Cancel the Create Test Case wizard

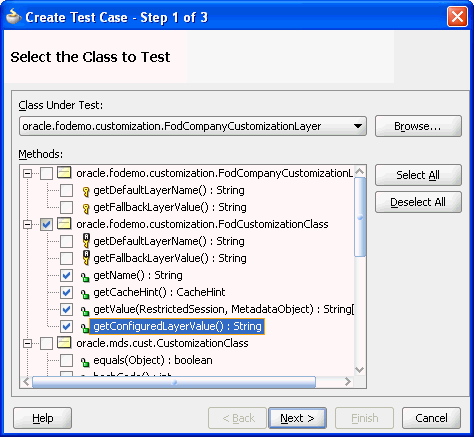(431, 418)
